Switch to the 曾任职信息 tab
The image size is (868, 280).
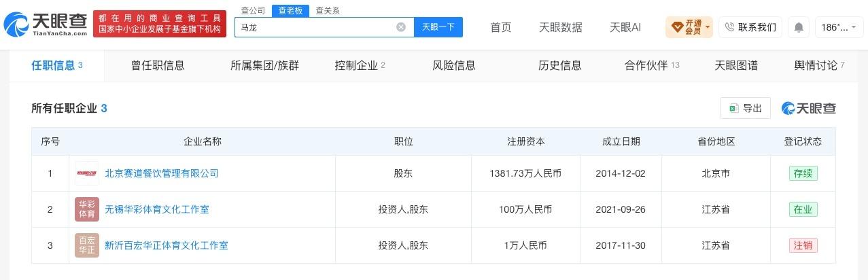[x=158, y=65]
